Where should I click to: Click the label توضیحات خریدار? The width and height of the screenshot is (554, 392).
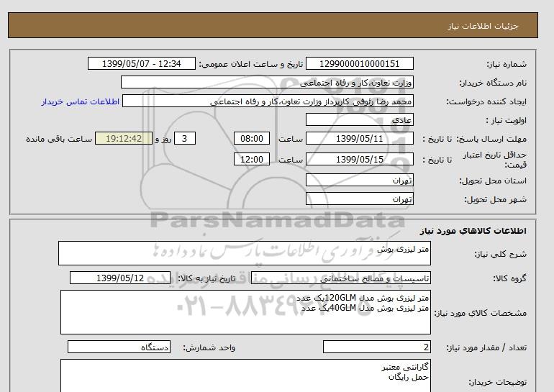pyautogui.click(x=497, y=383)
